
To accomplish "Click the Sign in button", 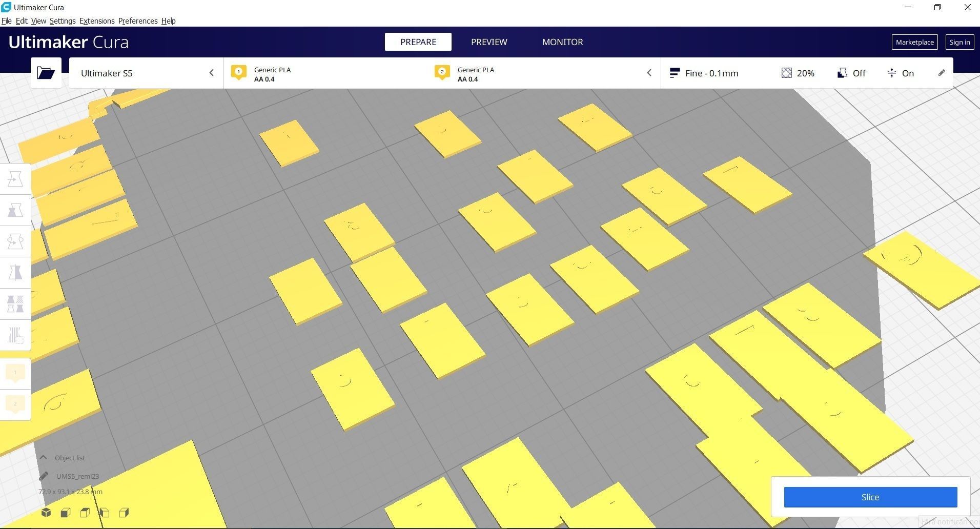I will pyautogui.click(x=959, y=42).
